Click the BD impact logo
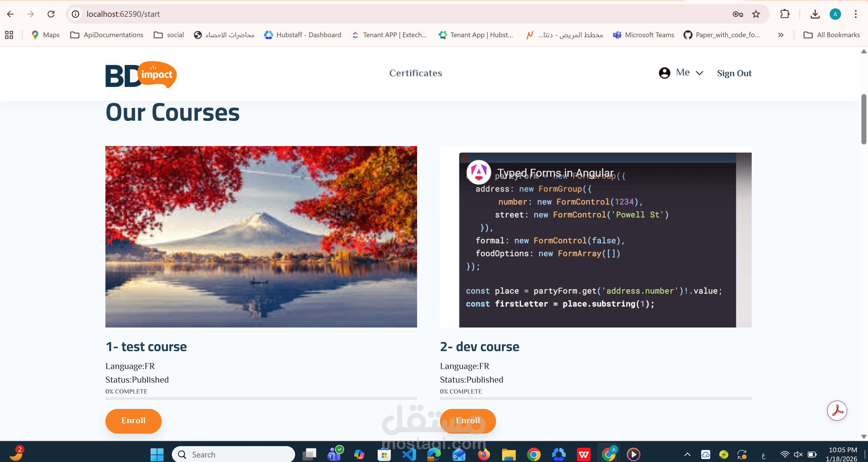The image size is (868, 462). [141, 74]
